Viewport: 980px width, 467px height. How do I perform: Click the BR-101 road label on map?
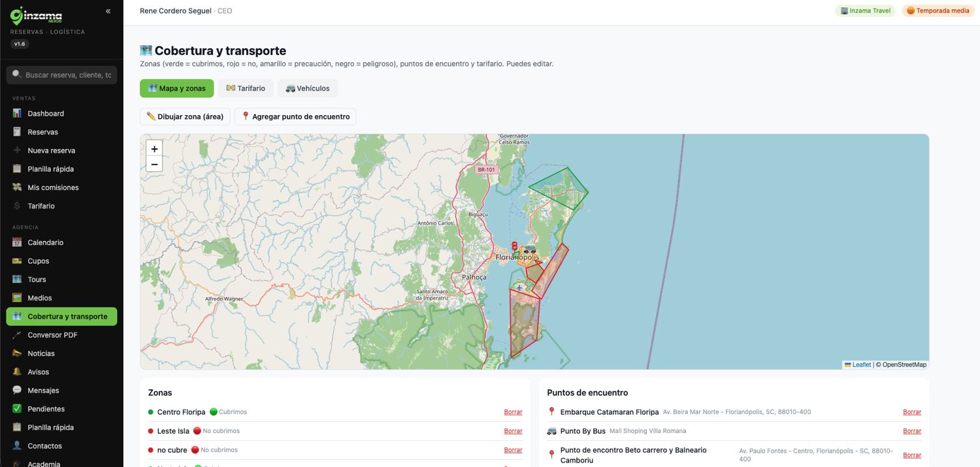pos(486,170)
